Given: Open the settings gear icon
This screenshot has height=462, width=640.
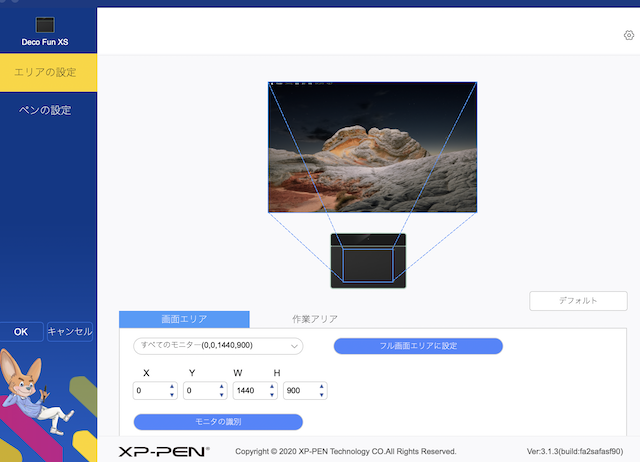Looking at the screenshot, I should (x=628, y=35).
